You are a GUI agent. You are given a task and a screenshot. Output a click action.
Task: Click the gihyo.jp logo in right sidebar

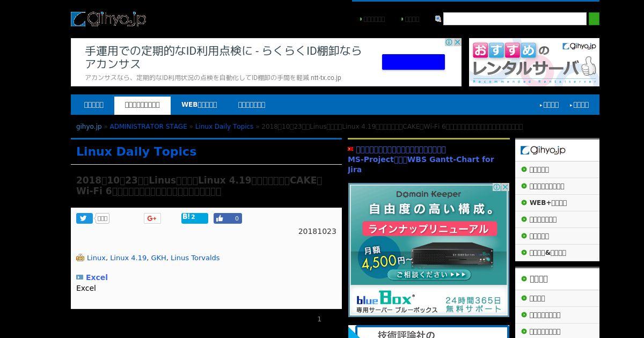(x=543, y=150)
